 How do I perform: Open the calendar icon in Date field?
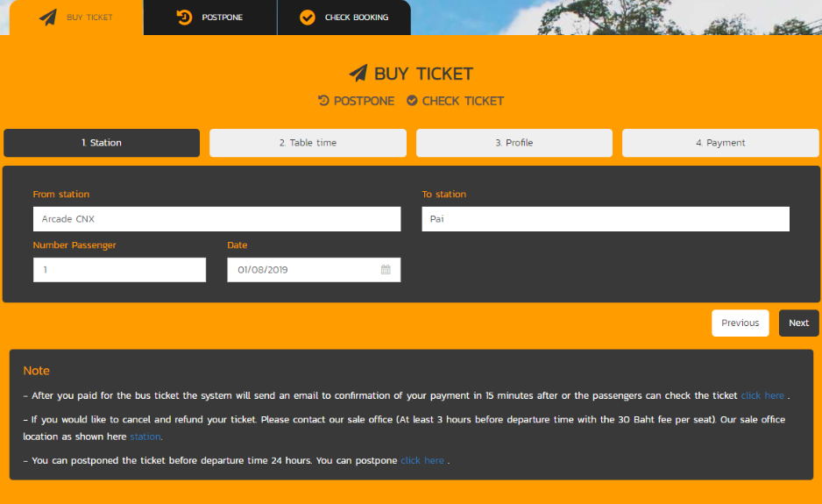tap(386, 270)
